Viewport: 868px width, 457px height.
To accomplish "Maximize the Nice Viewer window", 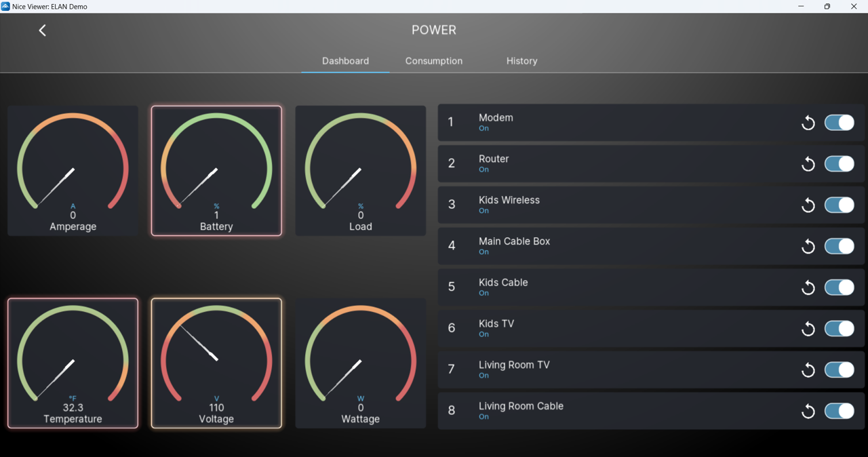I will coord(827,7).
